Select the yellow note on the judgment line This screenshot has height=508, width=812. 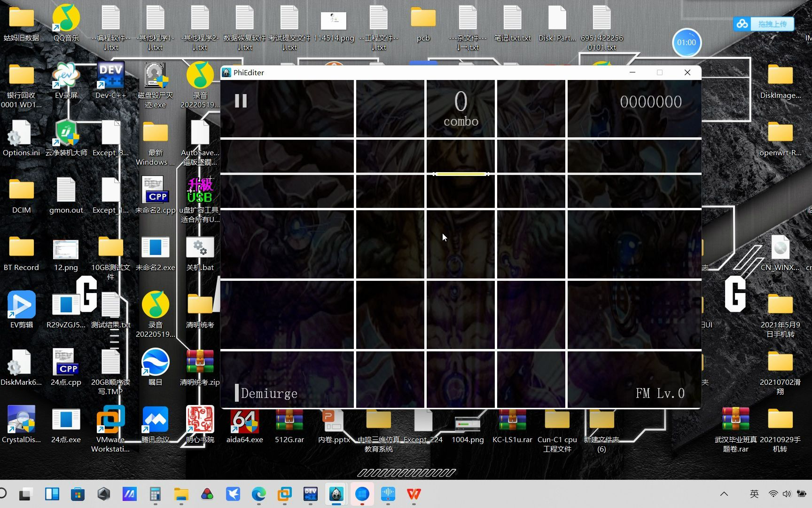(x=461, y=174)
